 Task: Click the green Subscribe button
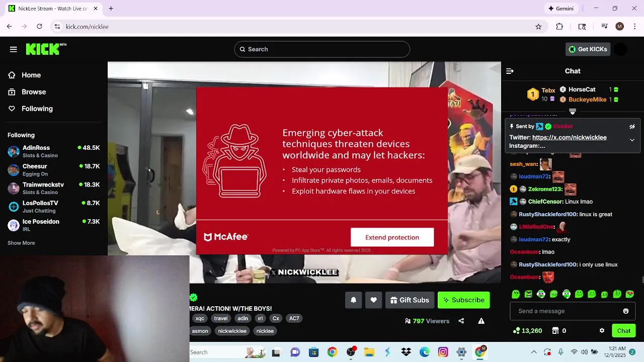pos(463,300)
